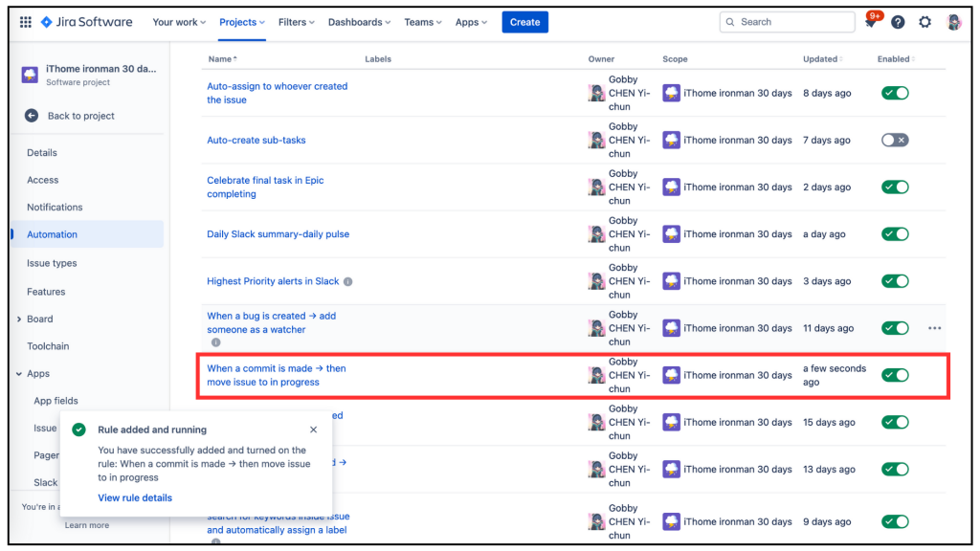
Task: Open the settings gear icon
Action: click(924, 22)
